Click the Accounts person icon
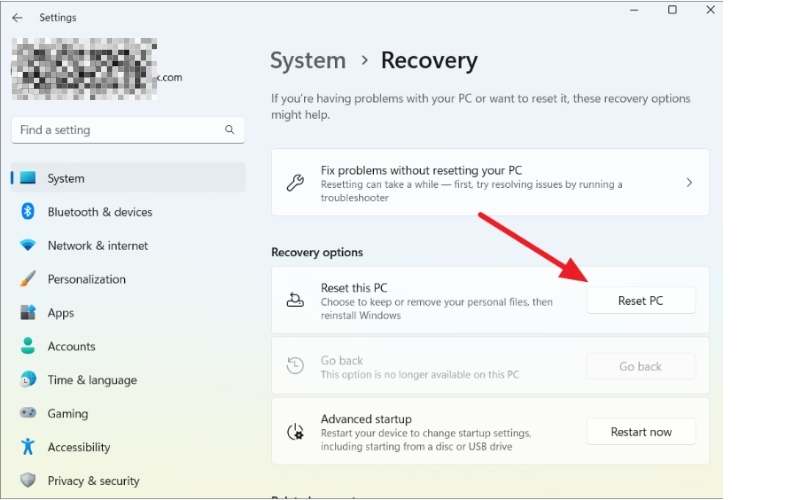This screenshot has height=500, width=800. pos(28,346)
